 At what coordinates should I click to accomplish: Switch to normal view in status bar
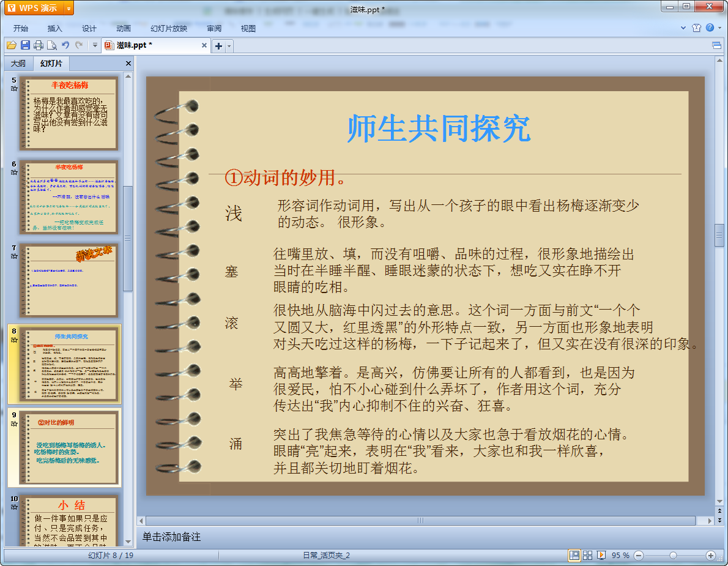point(574,556)
